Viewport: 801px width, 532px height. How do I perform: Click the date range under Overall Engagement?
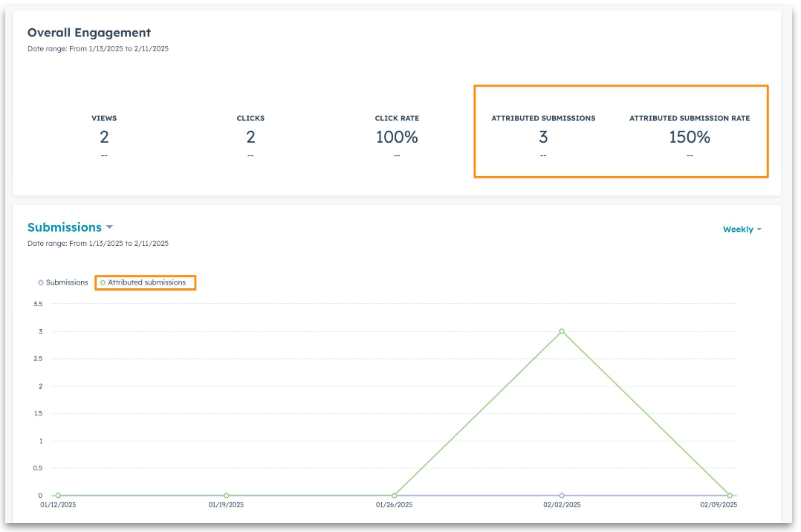tap(97, 48)
